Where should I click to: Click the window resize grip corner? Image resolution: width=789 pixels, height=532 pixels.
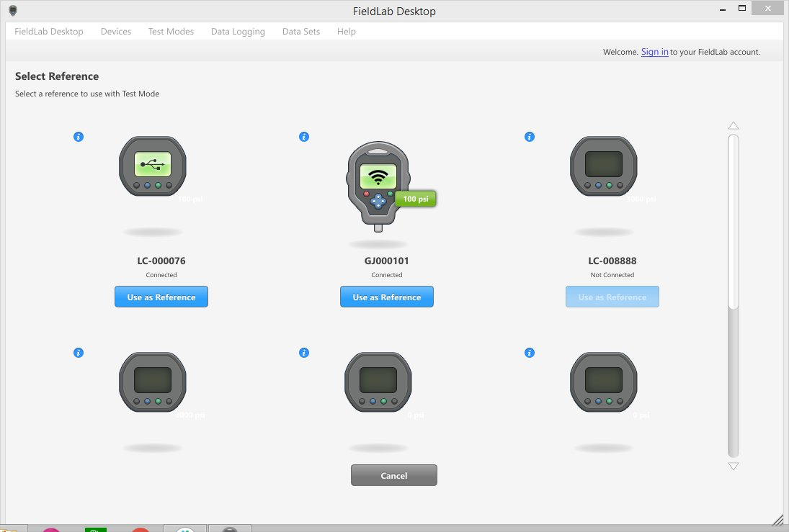(x=778, y=520)
